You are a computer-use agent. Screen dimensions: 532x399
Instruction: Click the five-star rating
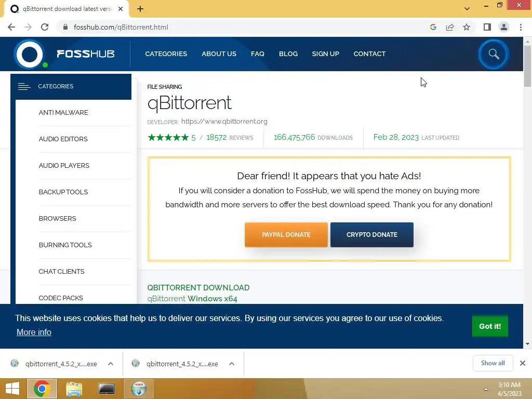(x=168, y=137)
